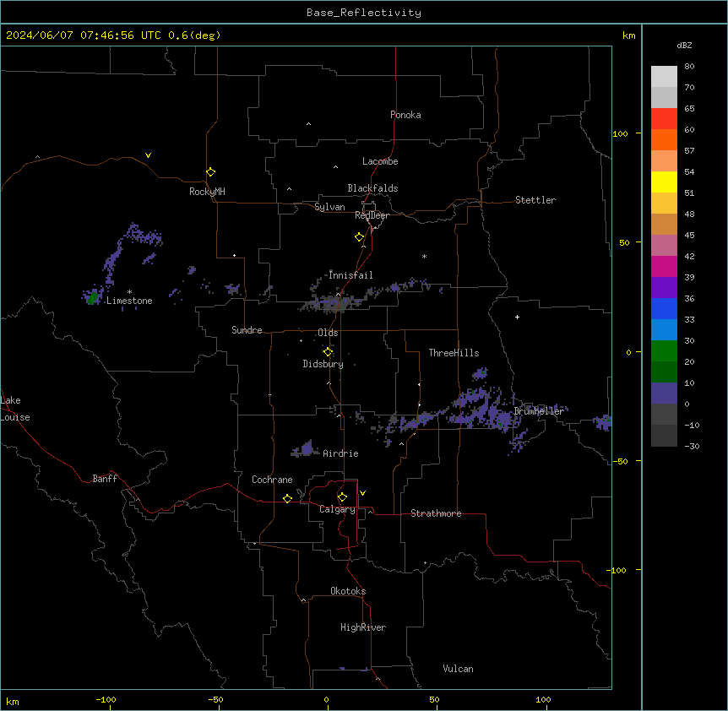Click the Blackfalds city label
Viewport: 728px width, 711px height.
(x=372, y=188)
